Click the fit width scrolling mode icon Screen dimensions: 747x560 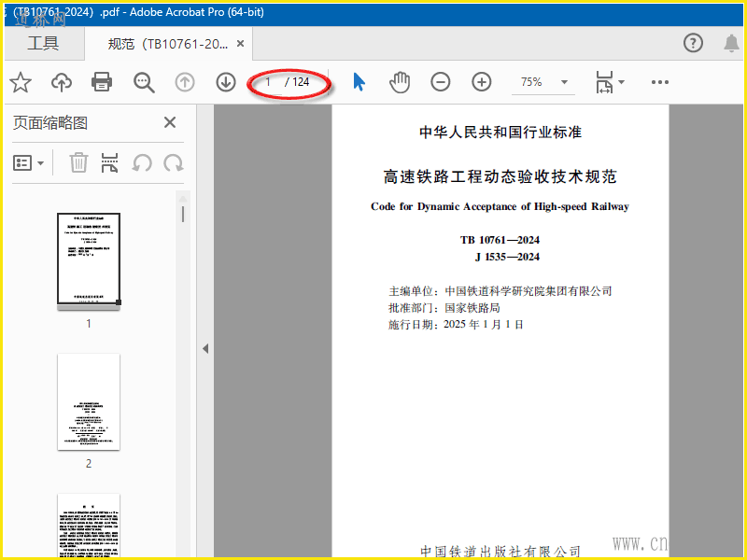tap(604, 82)
